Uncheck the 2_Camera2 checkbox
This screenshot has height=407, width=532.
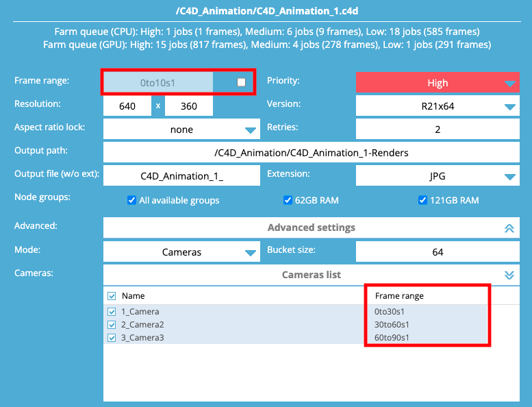[112, 325]
